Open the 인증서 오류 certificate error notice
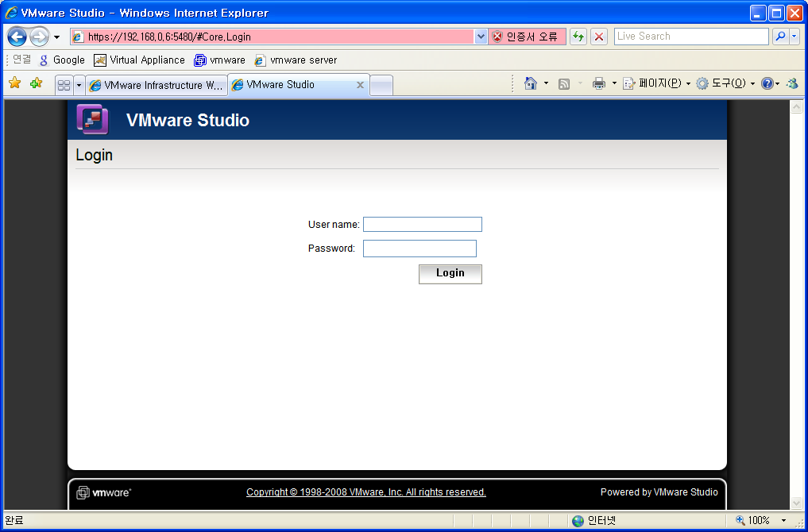This screenshot has width=808, height=532. pos(527,37)
